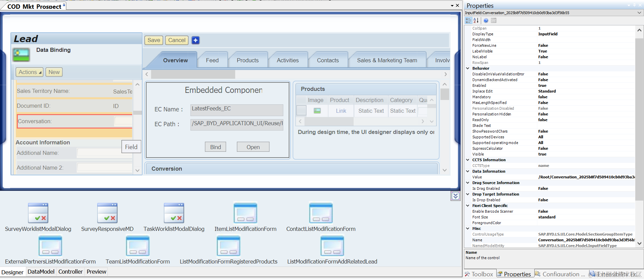This screenshot has height=280, width=644.
Task: Switch to the Feed tab
Action: click(212, 60)
